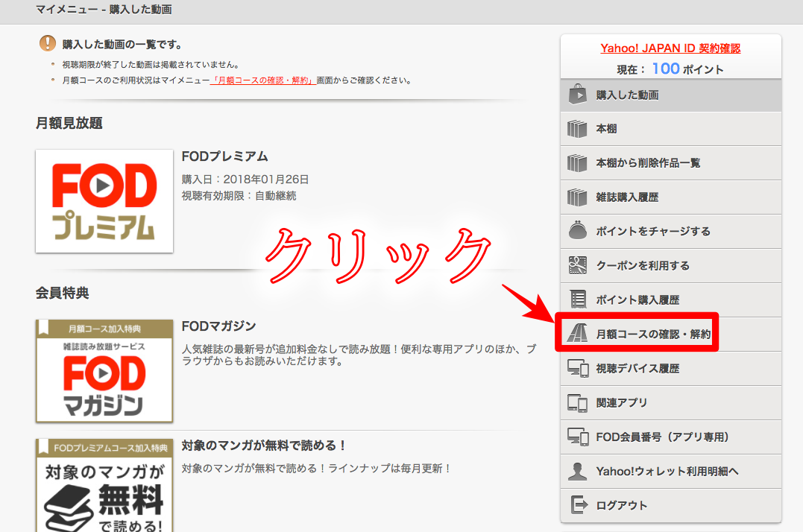Open ポイント購入履歴 in the side menu
This screenshot has height=532, width=803.
[x=671, y=300]
